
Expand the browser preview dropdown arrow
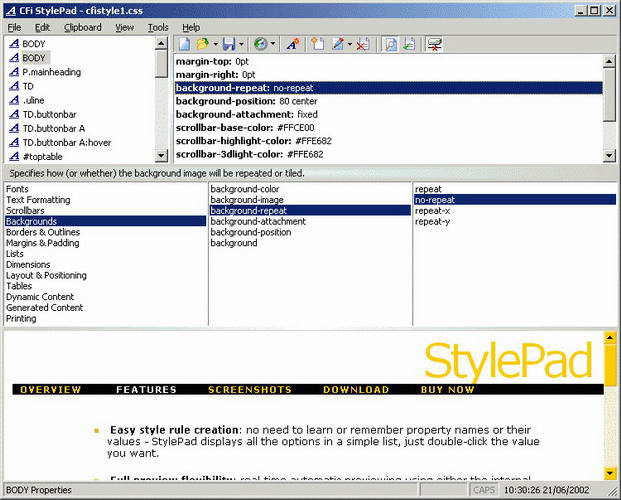273,44
